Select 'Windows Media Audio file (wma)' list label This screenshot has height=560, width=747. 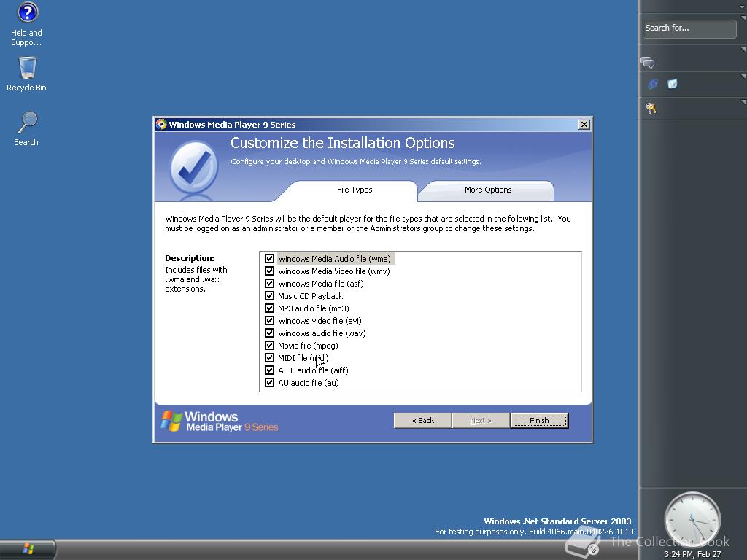pyautogui.click(x=334, y=259)
